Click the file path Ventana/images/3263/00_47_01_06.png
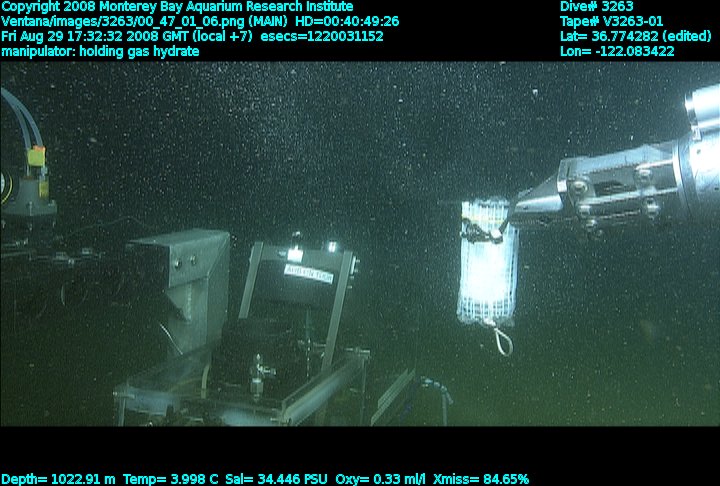720x486 pixels. pyautogui.click(x=123, y=22)
